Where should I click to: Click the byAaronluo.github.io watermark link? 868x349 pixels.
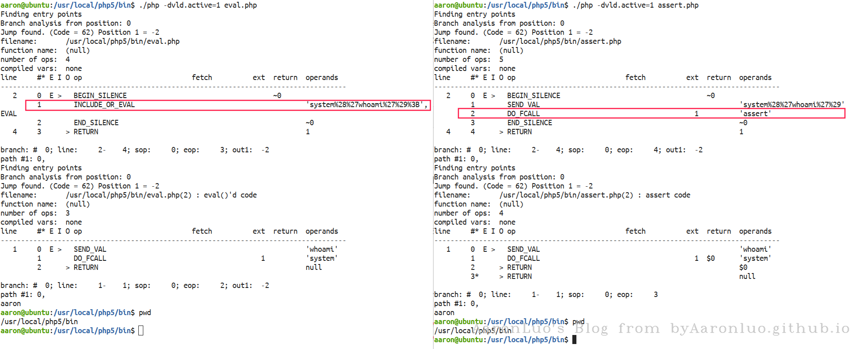[x=759, y=329]
